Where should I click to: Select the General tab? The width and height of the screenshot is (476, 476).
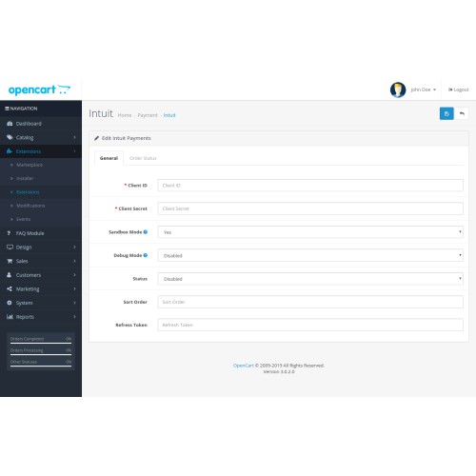coord(109,158)
